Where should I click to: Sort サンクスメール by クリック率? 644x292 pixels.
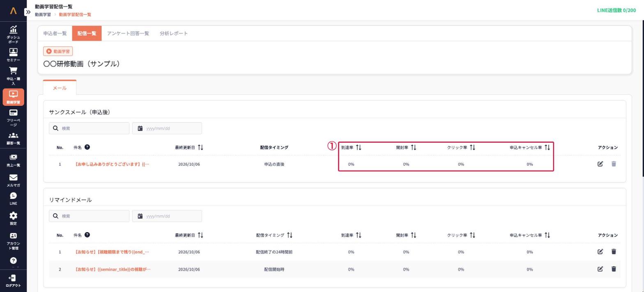click(x=472, y=148)
